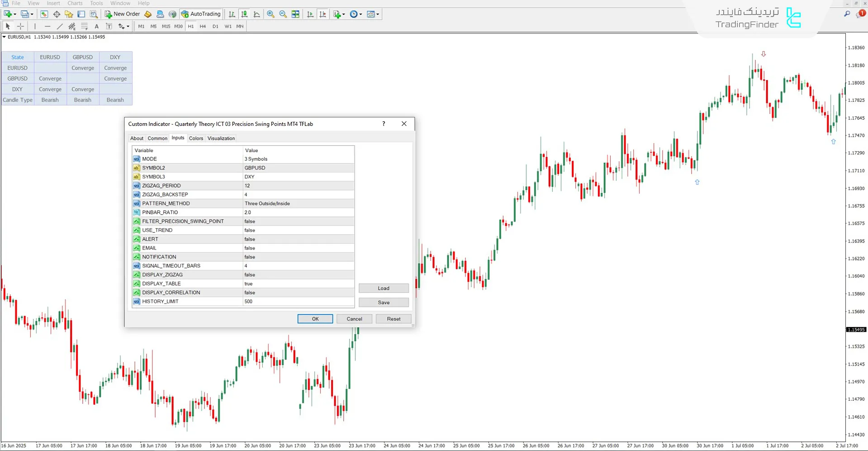Viewport: 868px width, 451px height.
Task: Switch chart to candlestick mode icon
Action: [x=244, y=14]
